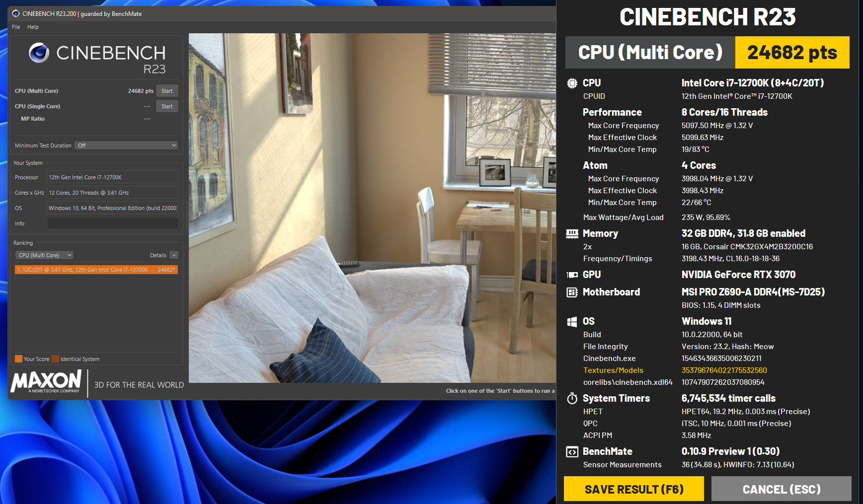Click 'Version: 23.2, Hash: Meow' text

[728, 347]
